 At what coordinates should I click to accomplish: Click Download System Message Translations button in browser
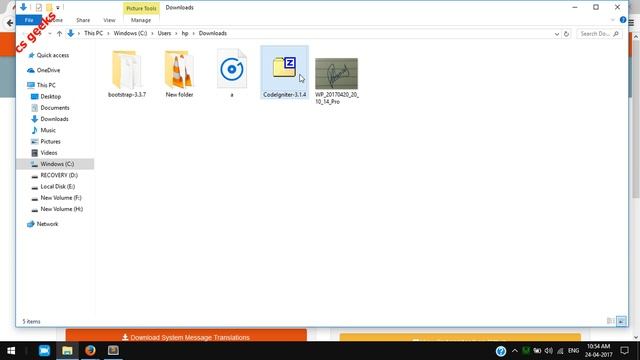click(x=186, y=335)
